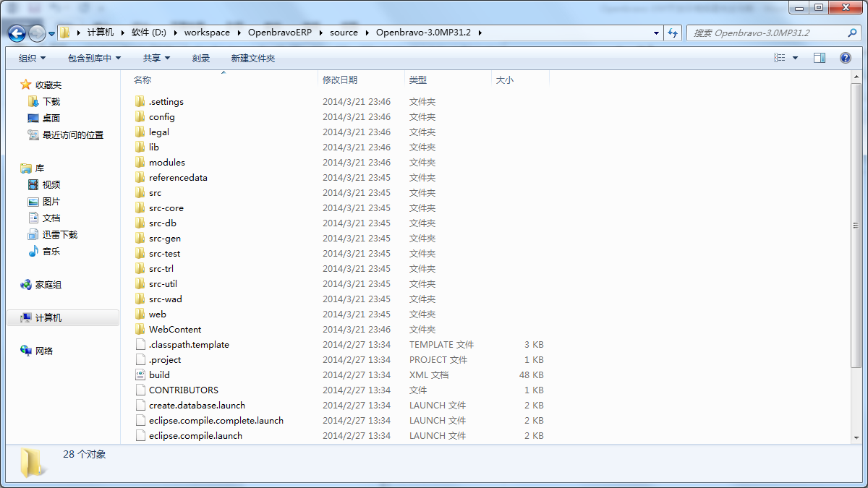Select the create.database.launch file icon
The image size is (868, 488).
click(x=140, y=405)
